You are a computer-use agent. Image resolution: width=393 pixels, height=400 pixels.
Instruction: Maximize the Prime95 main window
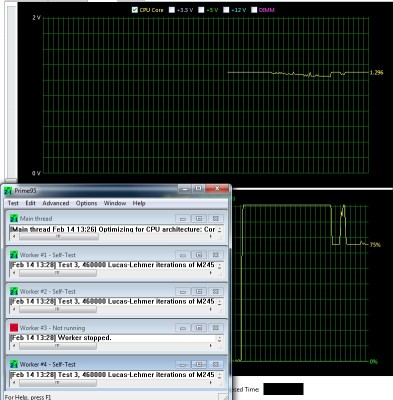[198, 189]
